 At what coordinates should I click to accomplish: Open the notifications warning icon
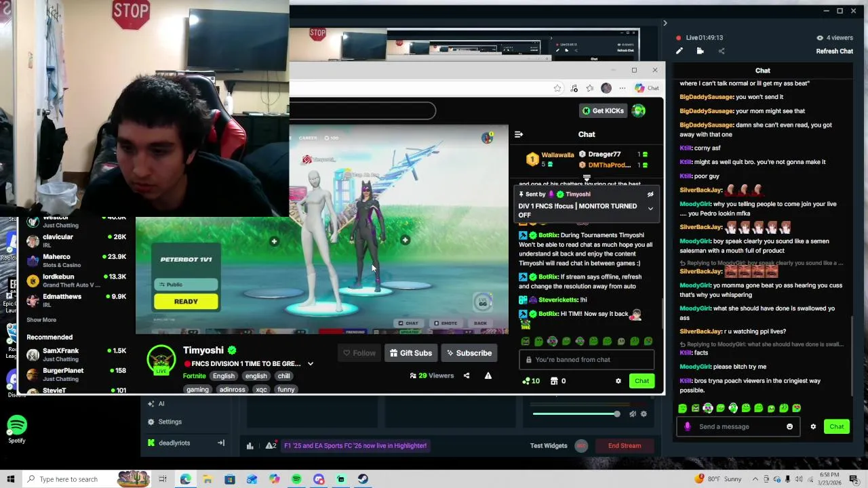coord(271,446)
